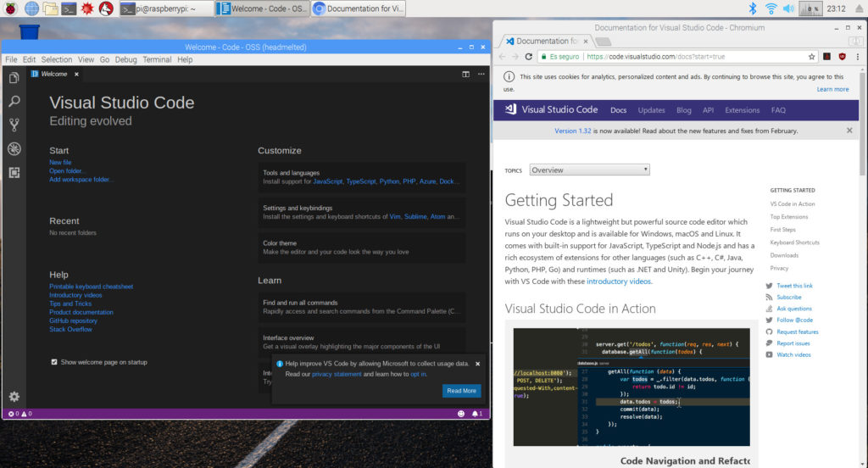Dismiss the usage data notification
This screenshot has height=468, width=868.
point(478,364)
